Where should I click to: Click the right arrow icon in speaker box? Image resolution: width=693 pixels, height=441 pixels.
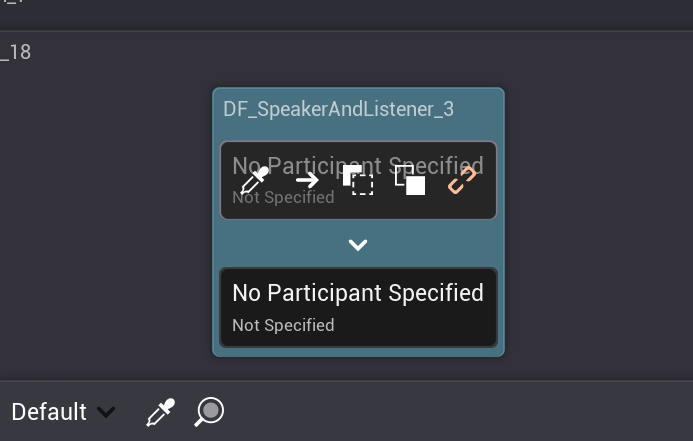[x=307, y=181]
